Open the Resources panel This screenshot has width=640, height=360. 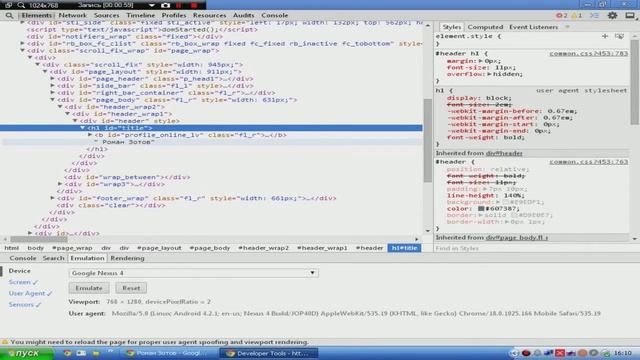tap(209, 15)
